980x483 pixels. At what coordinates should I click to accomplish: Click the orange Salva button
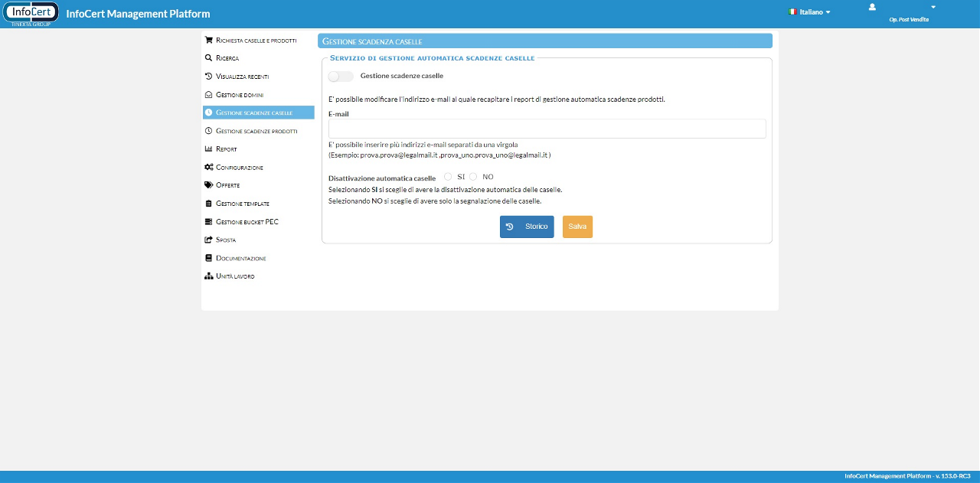(x=577, y=227)
